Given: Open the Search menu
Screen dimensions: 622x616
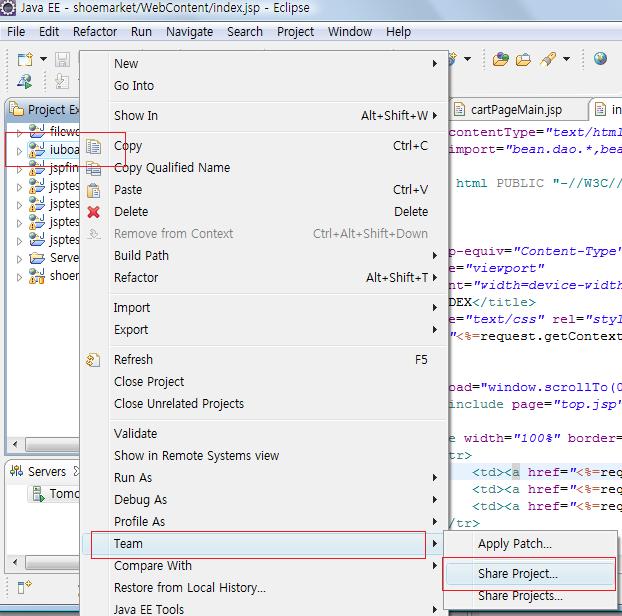Looking at the screenshot, I should (245, 32).
